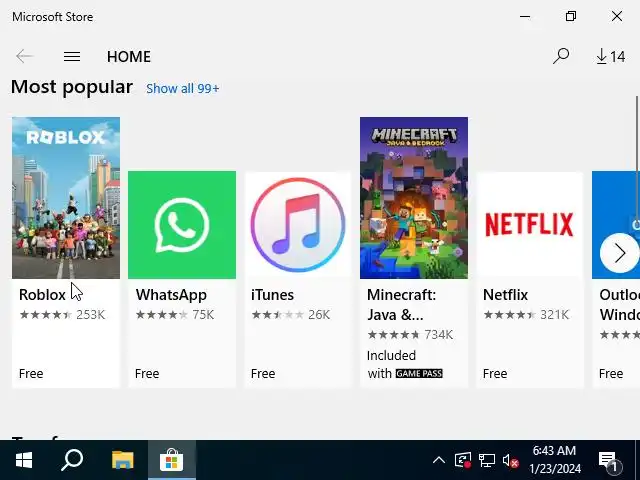Launch File Explorer from taskbar
The width and height of the screenshot is (640, 480).
coord(122,460)
